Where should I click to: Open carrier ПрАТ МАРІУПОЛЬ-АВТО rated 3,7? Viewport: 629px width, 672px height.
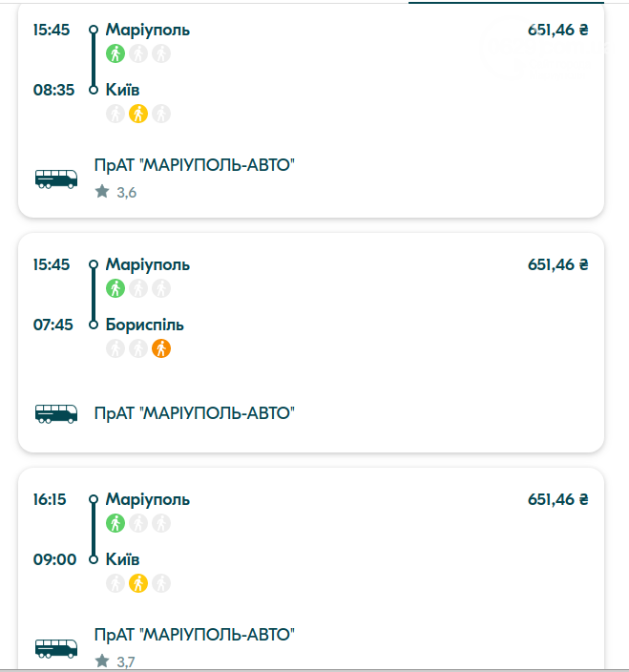[195, 635]
